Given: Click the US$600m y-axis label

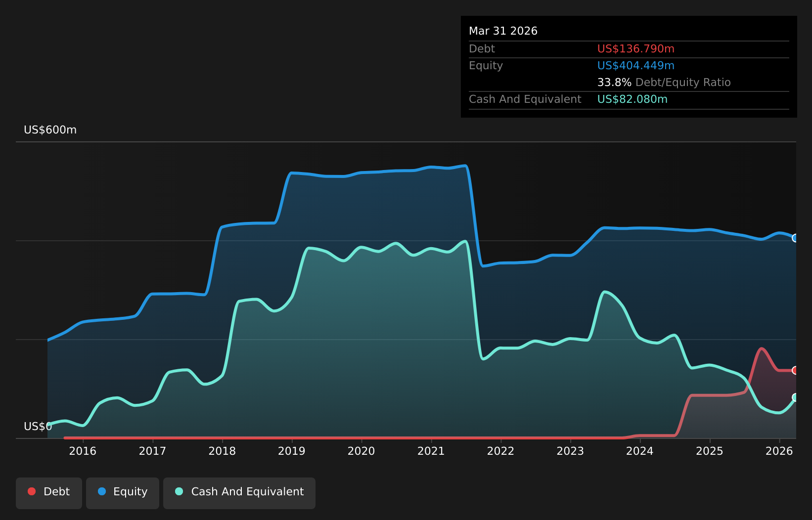Looking at the screenshot, I should click(x=50, y=130).
